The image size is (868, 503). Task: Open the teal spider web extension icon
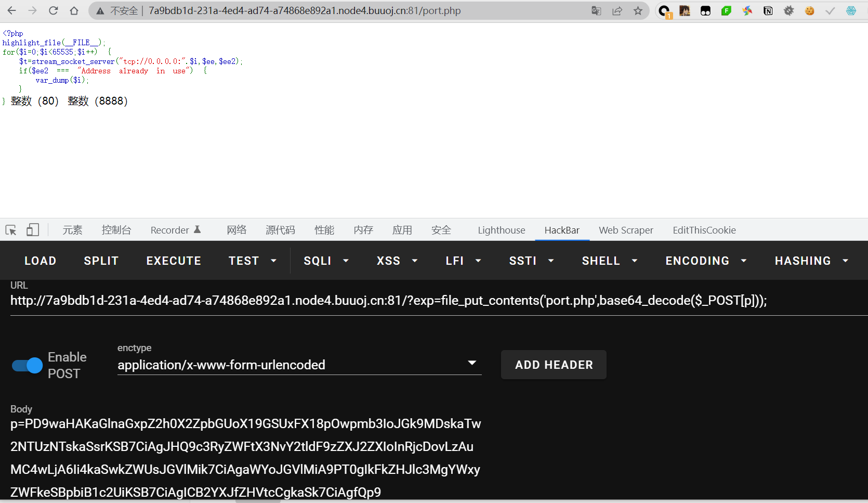(851, 10)
